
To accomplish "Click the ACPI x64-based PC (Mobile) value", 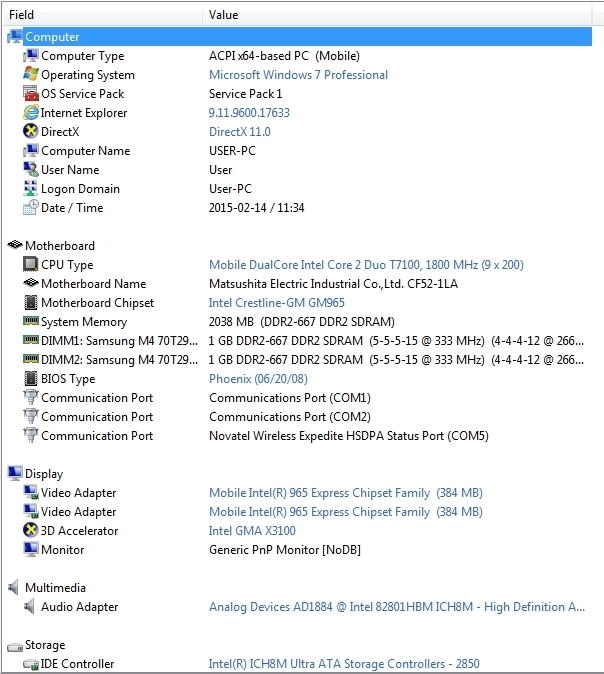I will 285,56.
